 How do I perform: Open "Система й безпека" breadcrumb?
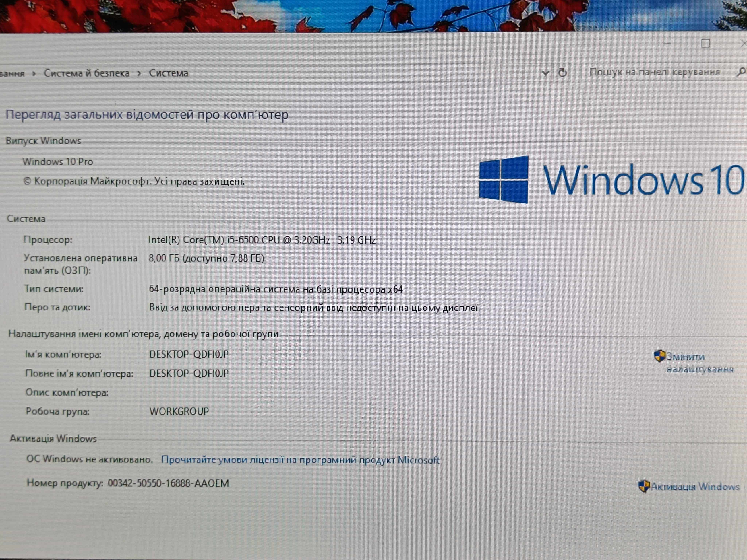[x=86, y=73]
